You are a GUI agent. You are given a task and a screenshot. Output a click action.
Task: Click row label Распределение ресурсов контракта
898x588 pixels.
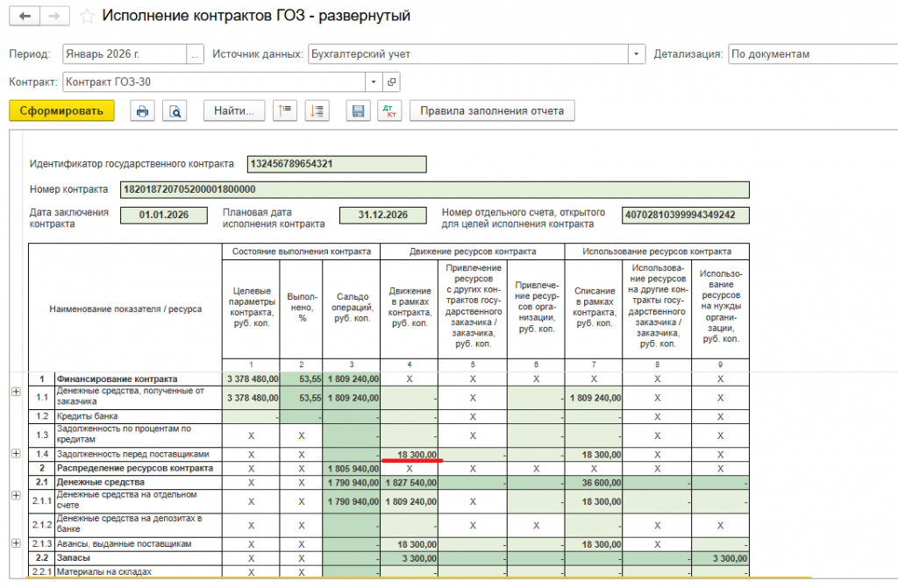tap(134, 468)
